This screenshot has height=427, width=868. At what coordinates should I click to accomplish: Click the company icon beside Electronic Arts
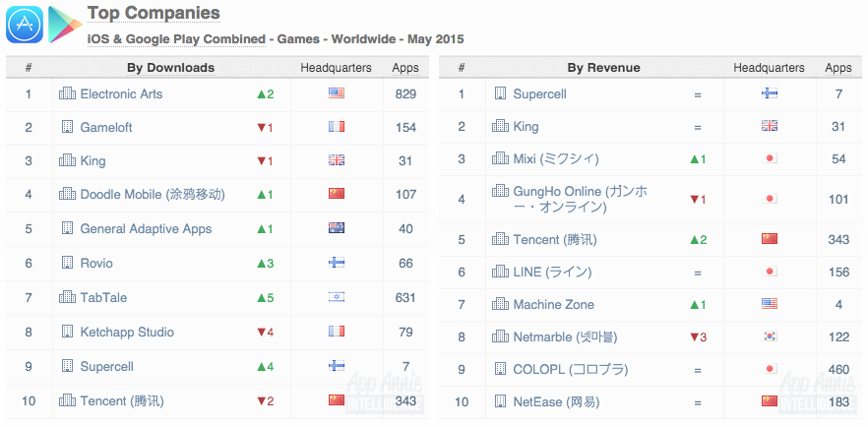point(67,93)
